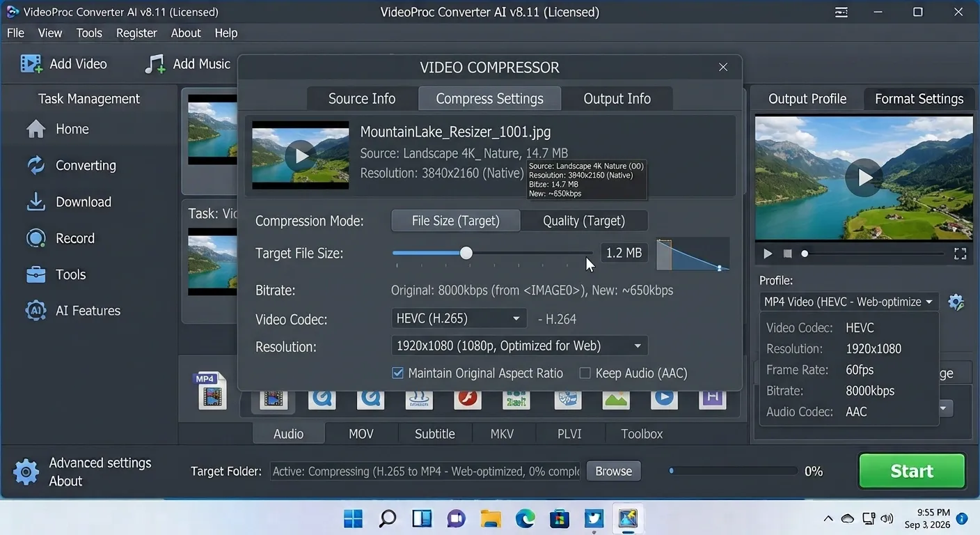Select the red Flash format icon
Image resolution: width=980 pixels, height=535 pixels.
click(x=468, y=398)
